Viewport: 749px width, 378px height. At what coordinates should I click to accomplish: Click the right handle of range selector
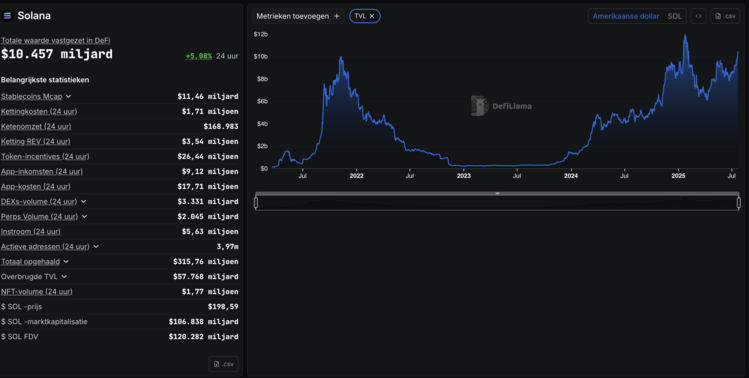(x=738, y=203)
